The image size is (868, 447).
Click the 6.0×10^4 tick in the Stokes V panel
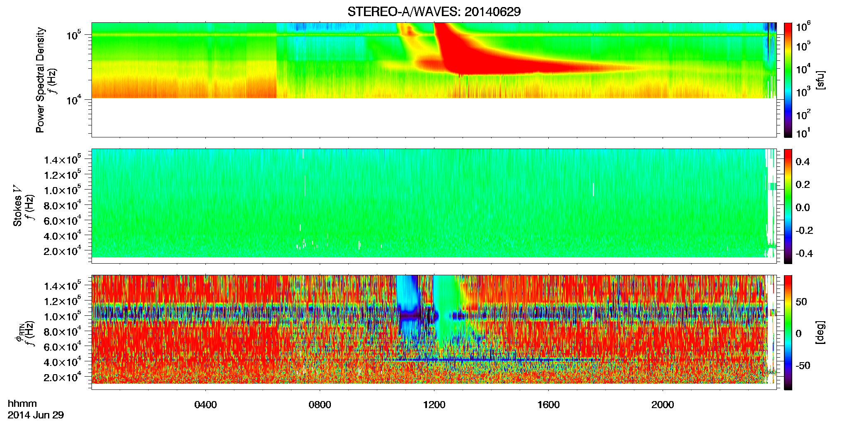point(63,221)
